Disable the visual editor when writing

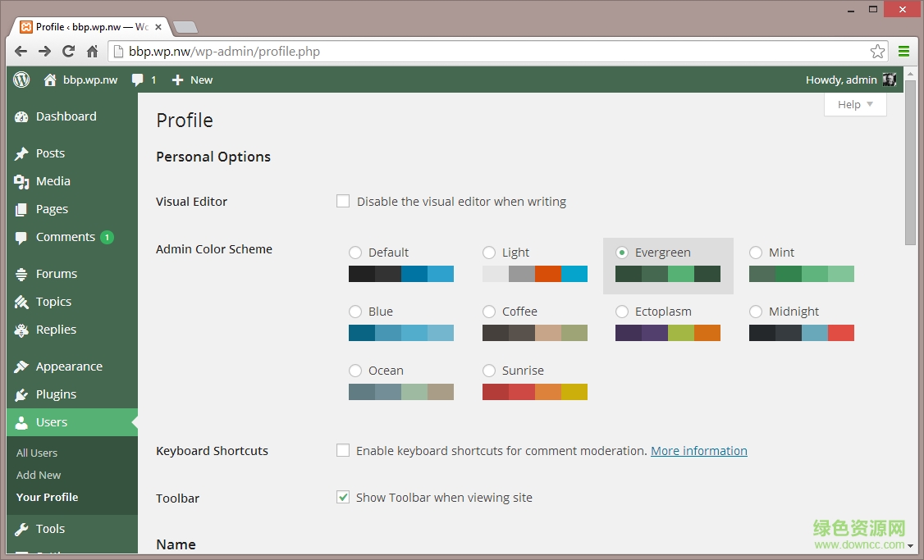tap(342, 200)
